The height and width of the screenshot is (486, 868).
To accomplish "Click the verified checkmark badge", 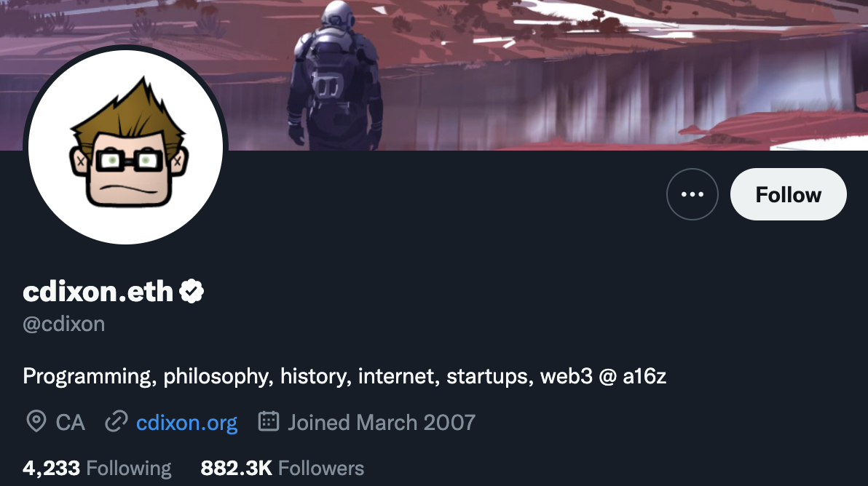I will coord(192,291).
